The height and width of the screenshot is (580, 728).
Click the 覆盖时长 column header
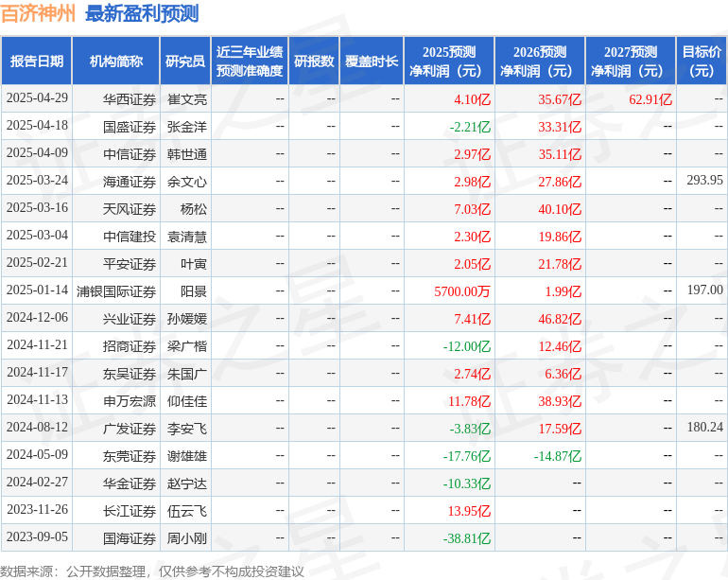click(372, 61)
